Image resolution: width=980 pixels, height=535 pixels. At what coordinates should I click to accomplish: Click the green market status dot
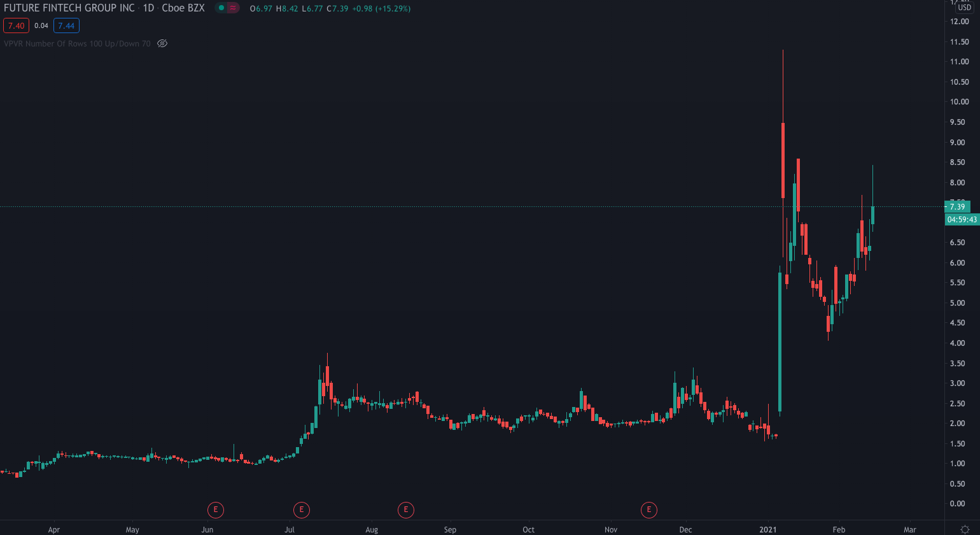click(221, 8)
